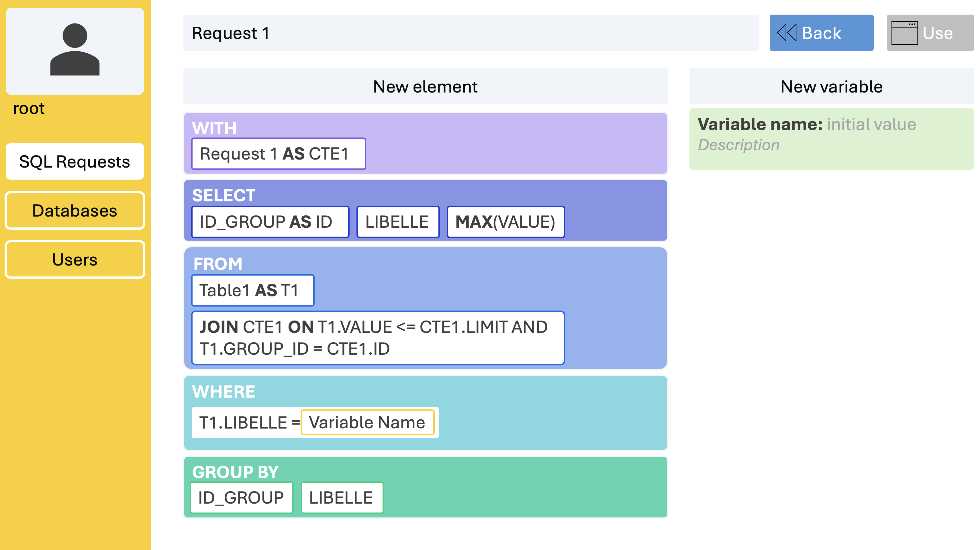This screenshot has height=550, width=980.
Task: Select LIBELLE in the GROUP BY block
Action: (342, 498)
